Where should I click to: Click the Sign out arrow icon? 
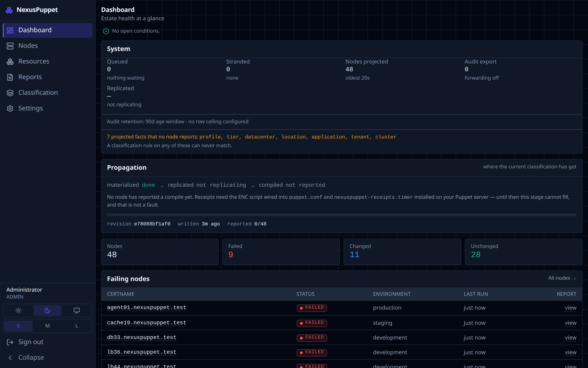tap(10, 342)
